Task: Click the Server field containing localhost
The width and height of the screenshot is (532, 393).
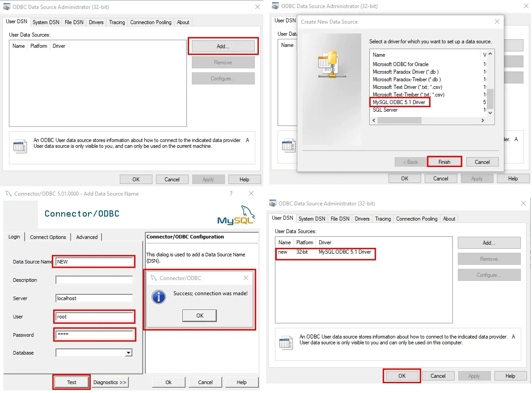Action: click(94, 298)
